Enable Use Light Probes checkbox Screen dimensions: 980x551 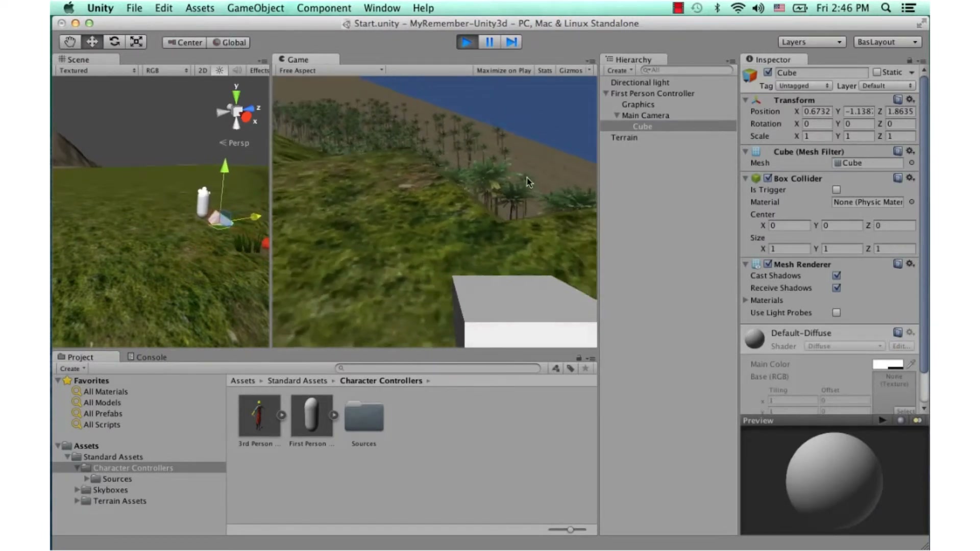[836, 313]
